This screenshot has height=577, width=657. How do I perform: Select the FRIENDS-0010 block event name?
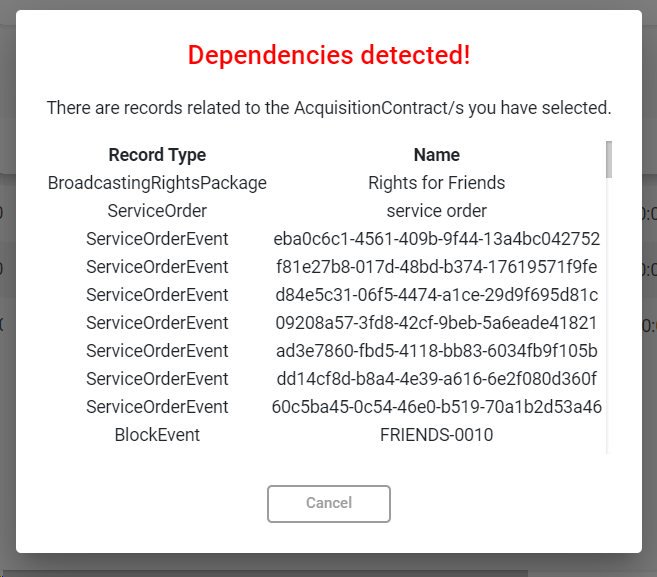[437, 435]
